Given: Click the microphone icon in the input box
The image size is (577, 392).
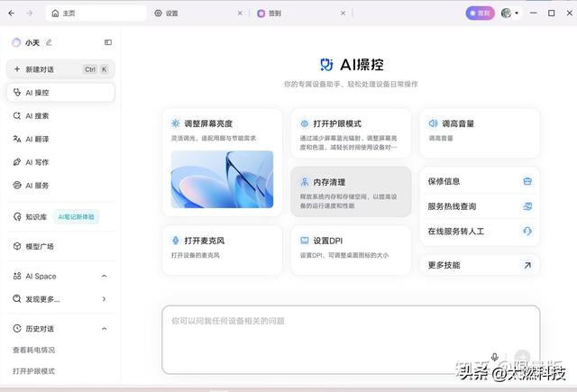Looking at the screenshot, I should pos(494,358).
